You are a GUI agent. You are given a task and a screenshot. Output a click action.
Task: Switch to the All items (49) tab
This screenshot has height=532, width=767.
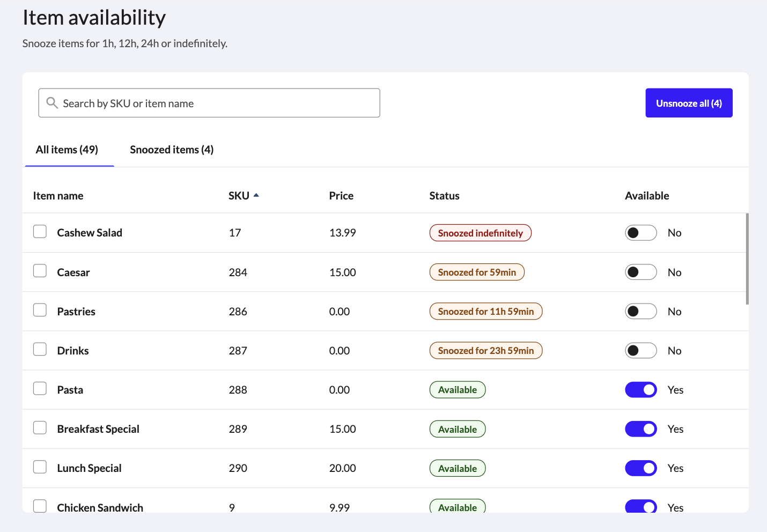(x=67, y=150)
